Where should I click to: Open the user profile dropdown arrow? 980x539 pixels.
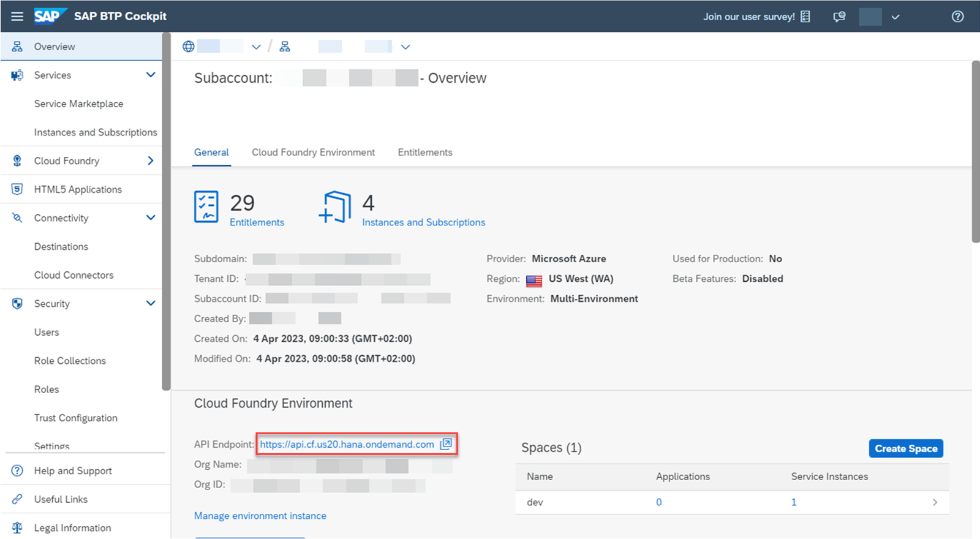pos(895,17)
